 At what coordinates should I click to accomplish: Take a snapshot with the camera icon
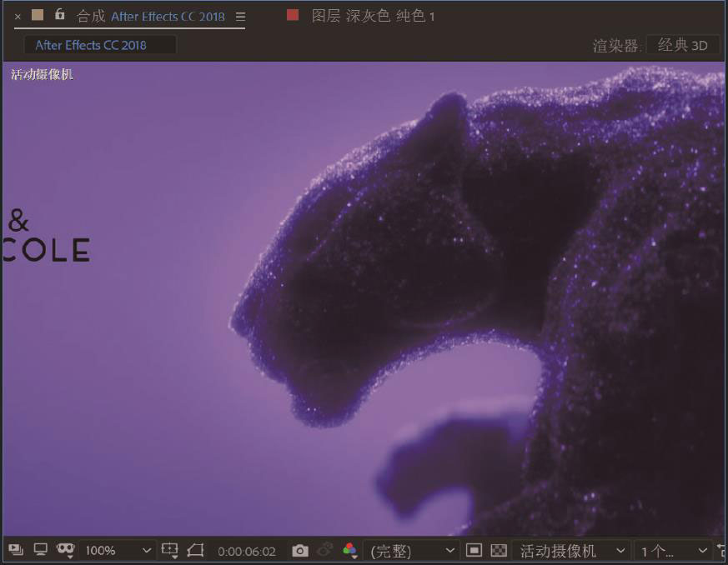click(x=300, y=551)
